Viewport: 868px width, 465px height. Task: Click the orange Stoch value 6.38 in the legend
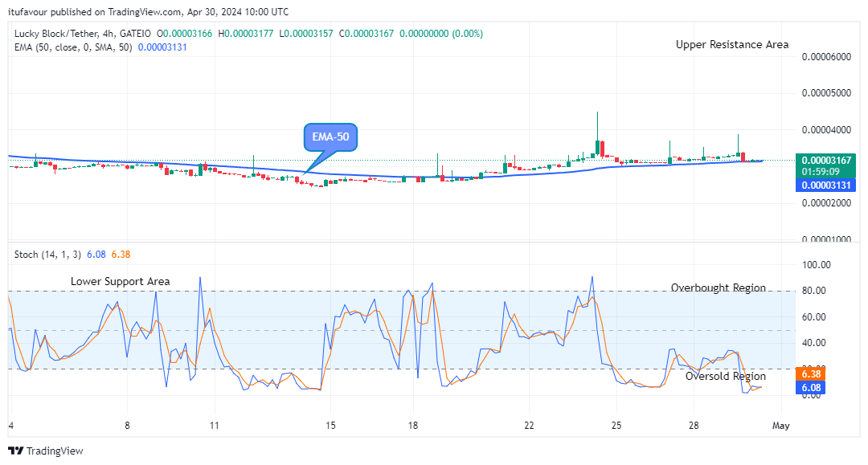point(121,255)
